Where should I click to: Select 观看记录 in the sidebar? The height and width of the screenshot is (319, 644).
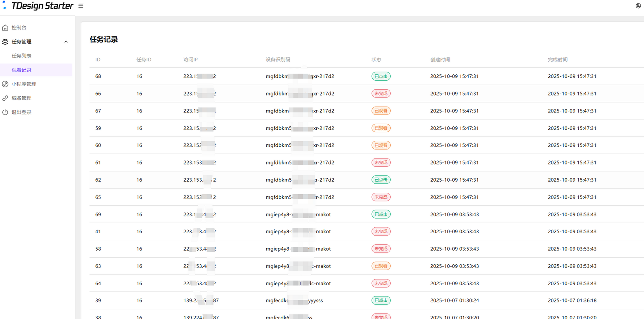(x=21, y=70)
